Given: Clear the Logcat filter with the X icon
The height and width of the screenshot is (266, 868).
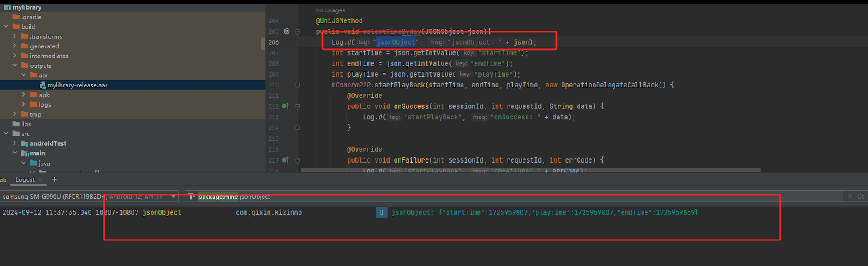Looking at the screenshot, I should (x=849, y=196).
